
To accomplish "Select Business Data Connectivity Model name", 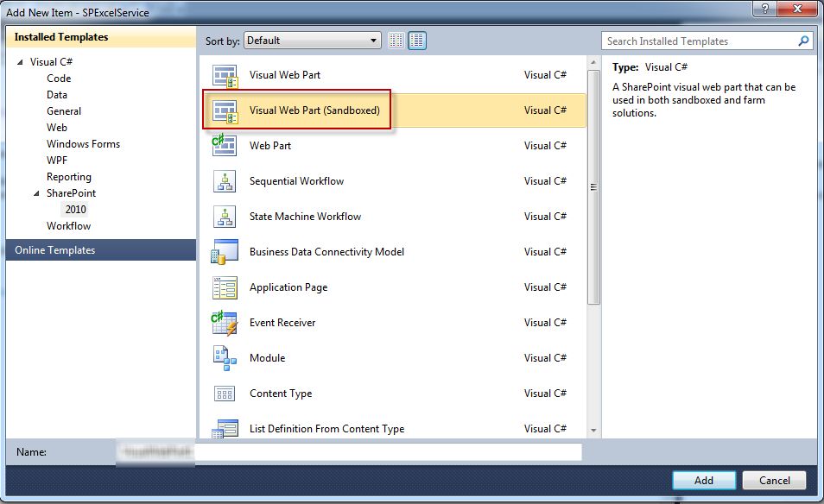I will pos(326,252).
